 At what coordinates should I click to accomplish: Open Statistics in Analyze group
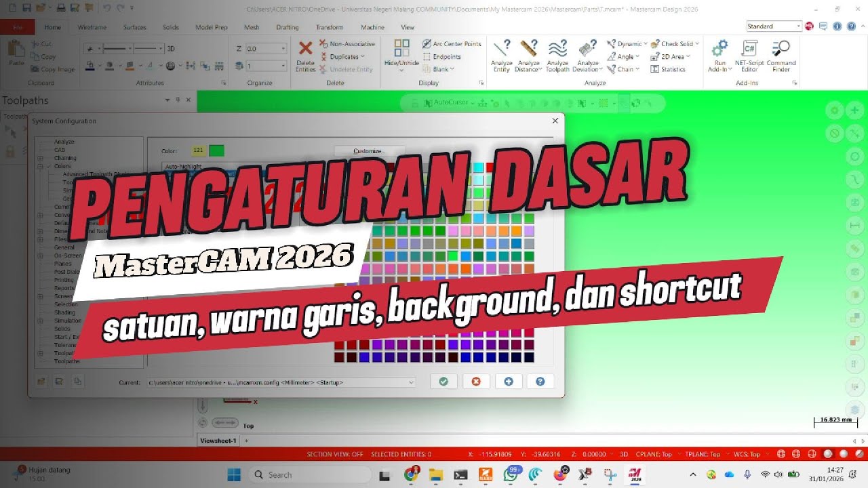(x=668, y=69)
